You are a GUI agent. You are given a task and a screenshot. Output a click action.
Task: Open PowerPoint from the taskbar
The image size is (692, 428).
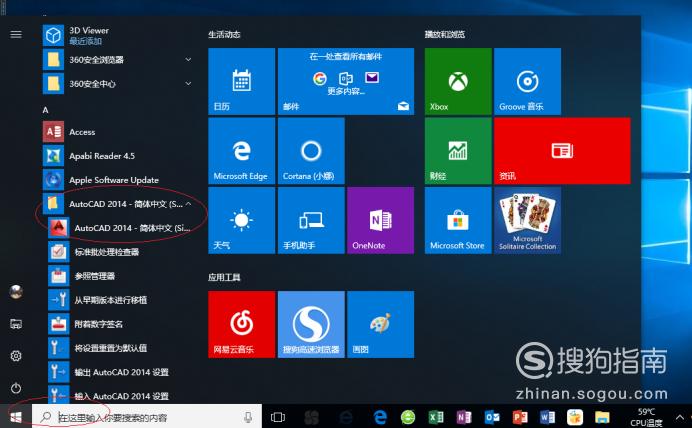tap(520, 417)
